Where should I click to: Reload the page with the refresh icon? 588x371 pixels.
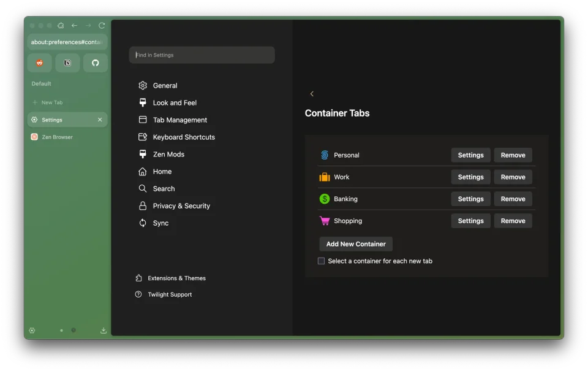point(102,26)
